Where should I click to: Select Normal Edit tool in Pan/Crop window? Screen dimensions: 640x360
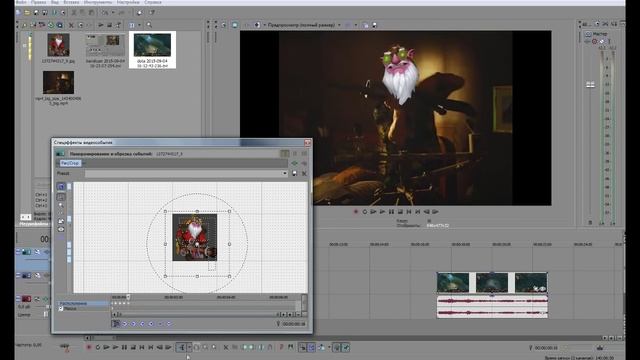click(61, 197)
